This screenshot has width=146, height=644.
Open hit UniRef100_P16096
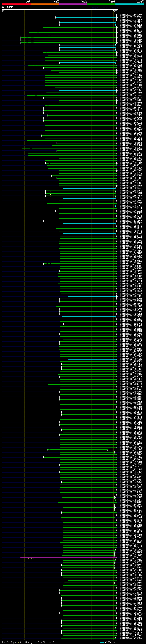pyautogui.click(x=131, y=82)
